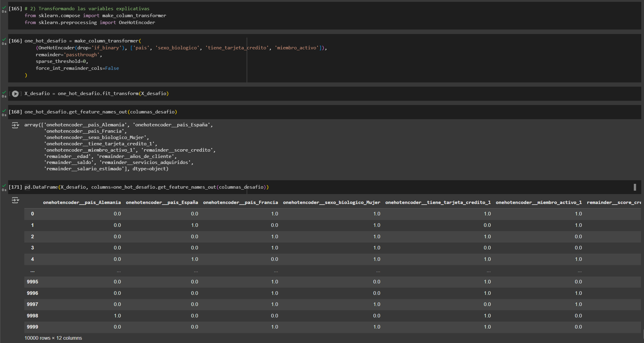Screen dimensions: 644x343
Task: Click execution checkmark of cell 171
Action: coord(4,186)
